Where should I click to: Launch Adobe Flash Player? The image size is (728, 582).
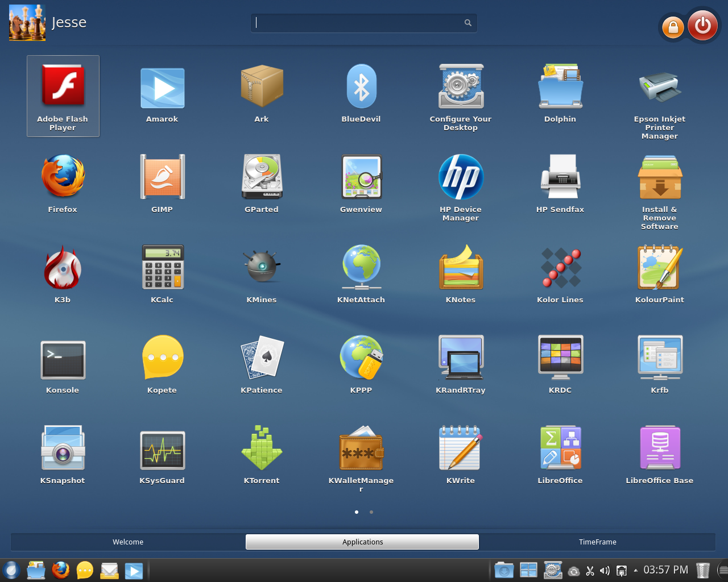pyautogui.click(x=63, y=96)
